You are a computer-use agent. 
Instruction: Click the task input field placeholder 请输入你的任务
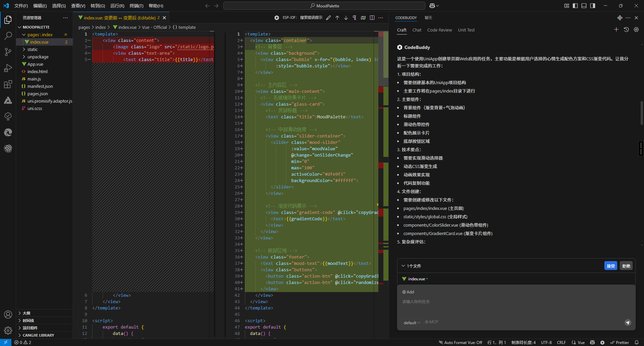pyautogui.click(x=416, y=302)
